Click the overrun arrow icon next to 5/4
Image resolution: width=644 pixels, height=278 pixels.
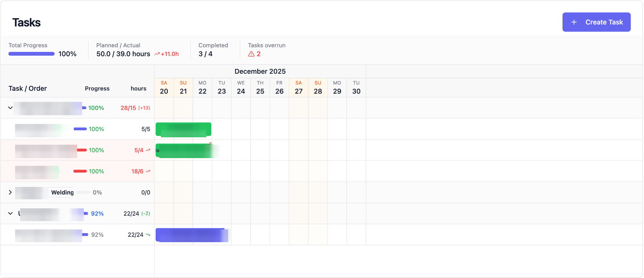pyautogui.click(x=148, y=150)
